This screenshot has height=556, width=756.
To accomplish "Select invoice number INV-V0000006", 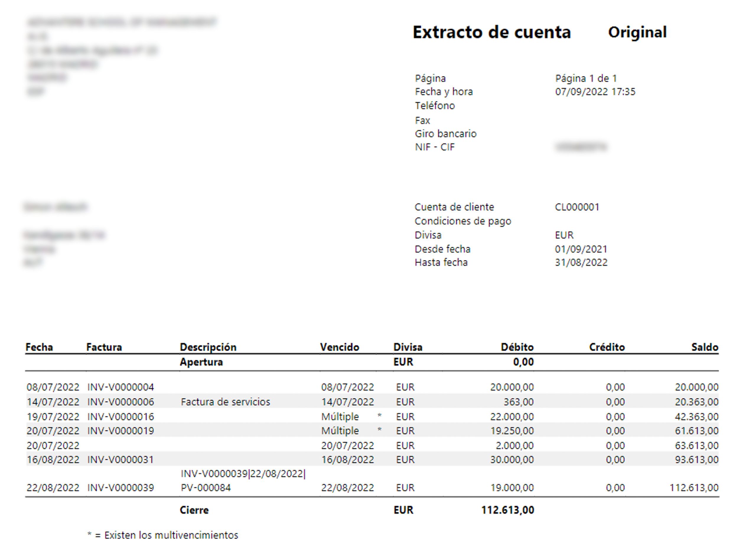I will tap(120, 402).
